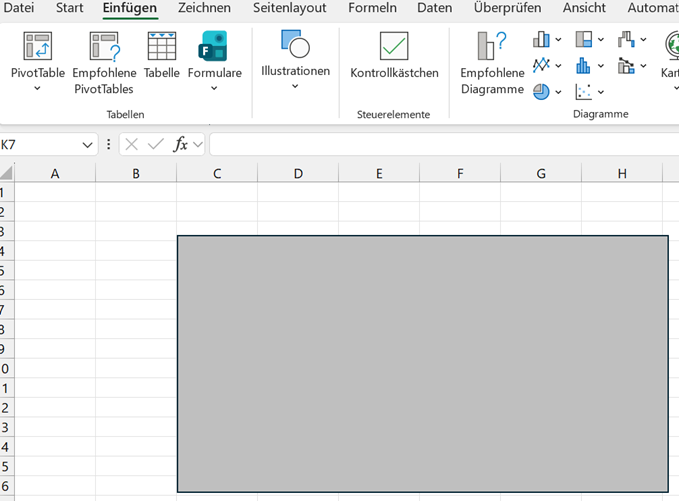Insert a scatter plot chart
Image resolution: width=679 pixels, height=501 pixels.
click(583, 91)
